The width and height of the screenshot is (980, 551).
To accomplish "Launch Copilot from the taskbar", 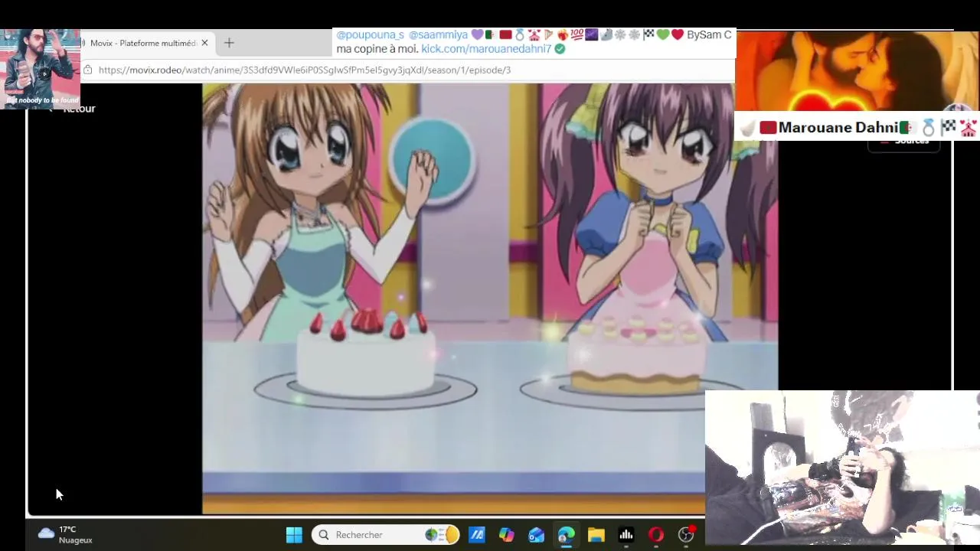I will click(x=507, y=535).
